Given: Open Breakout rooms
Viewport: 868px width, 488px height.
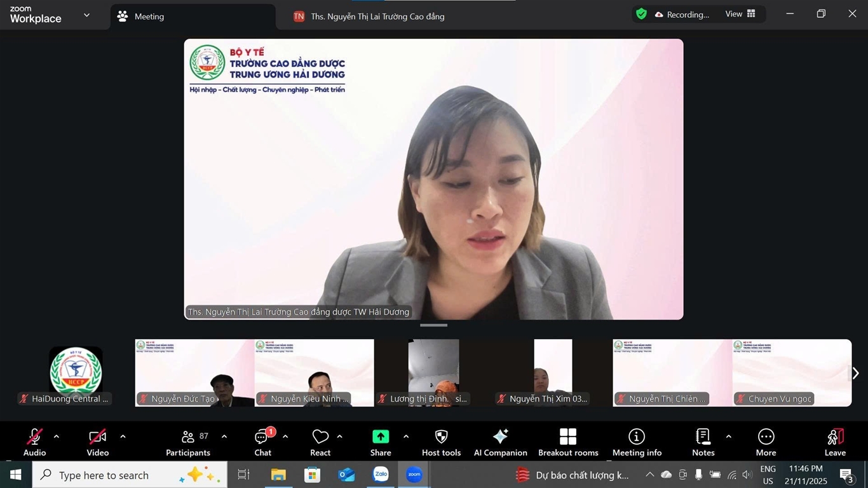Looking at the screenshot, I should [x=568, y=442].
